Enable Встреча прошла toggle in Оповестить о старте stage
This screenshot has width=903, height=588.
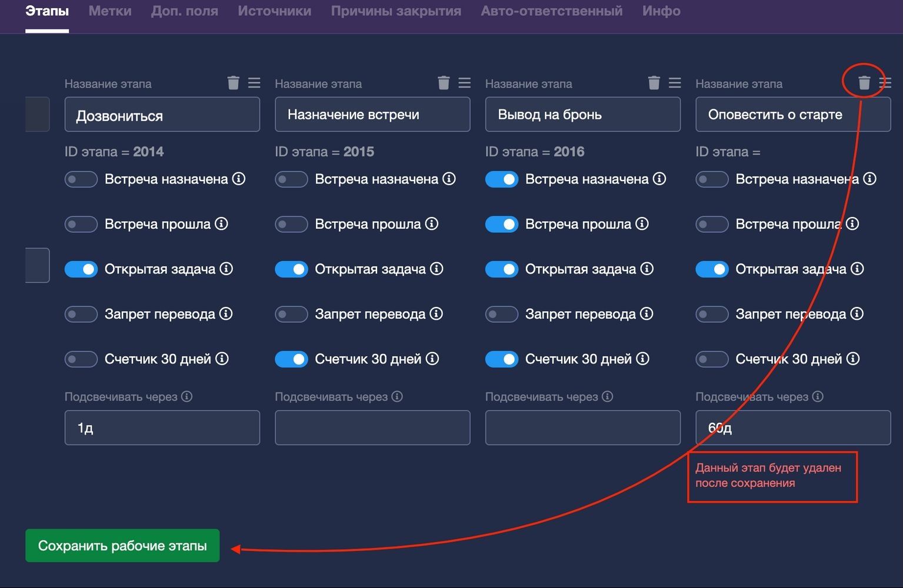pyautogui.click(x=712, y=224)
